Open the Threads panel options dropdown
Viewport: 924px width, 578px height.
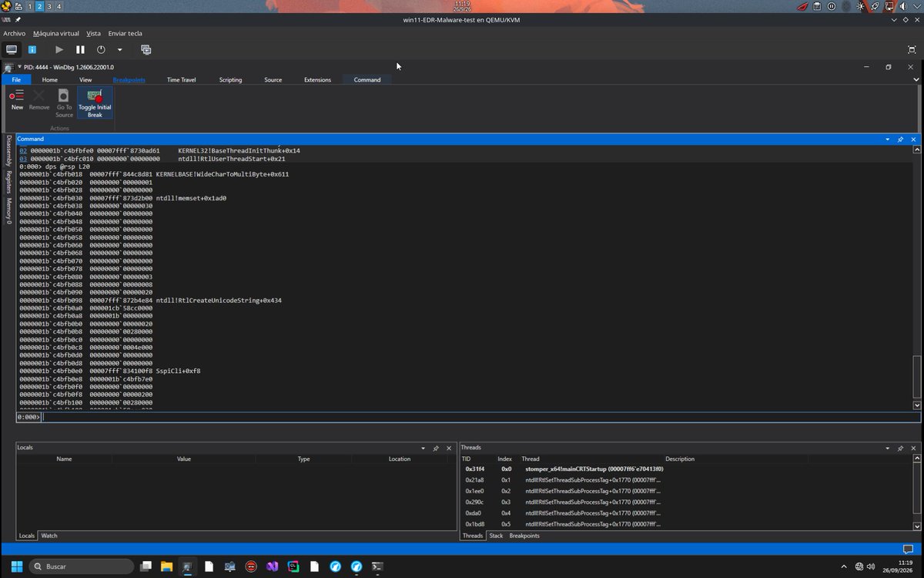[885, 448]
